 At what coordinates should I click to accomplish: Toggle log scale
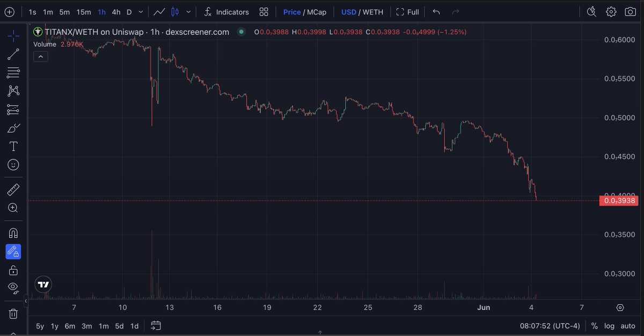[609, 326]
